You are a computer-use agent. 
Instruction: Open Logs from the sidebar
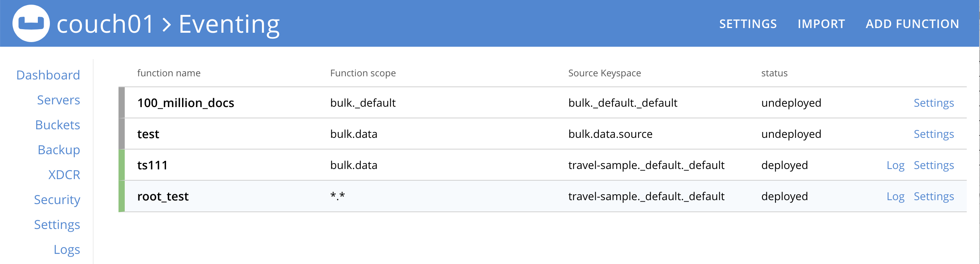67,250
